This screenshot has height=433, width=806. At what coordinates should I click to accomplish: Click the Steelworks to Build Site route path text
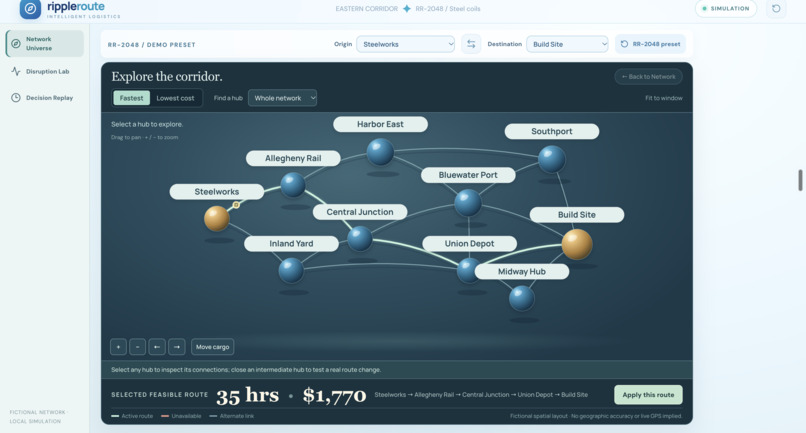point(481,394)
